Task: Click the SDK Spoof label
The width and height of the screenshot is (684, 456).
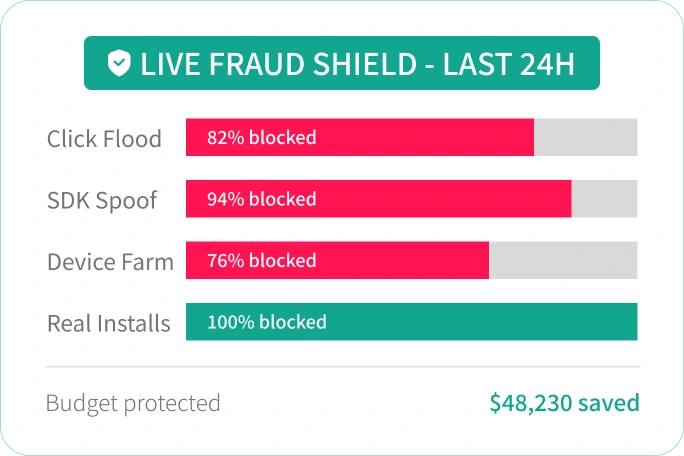Action: [x=102, y=201]
